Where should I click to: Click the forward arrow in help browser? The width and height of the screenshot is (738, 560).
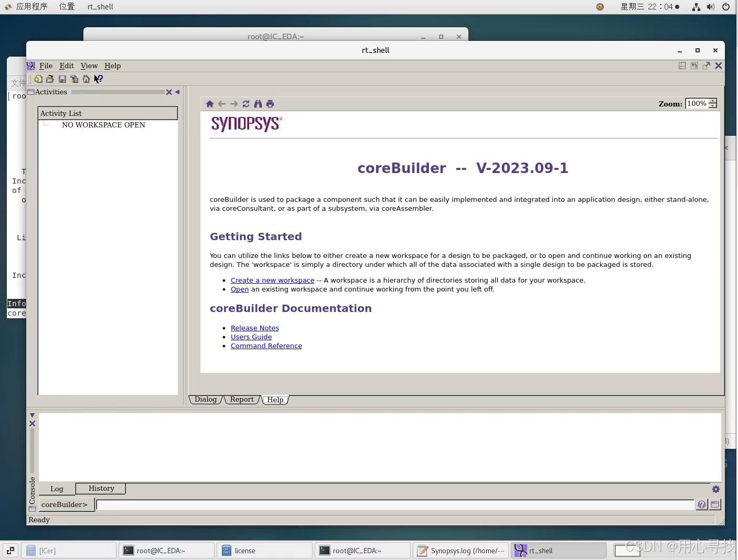click(234, 104)
